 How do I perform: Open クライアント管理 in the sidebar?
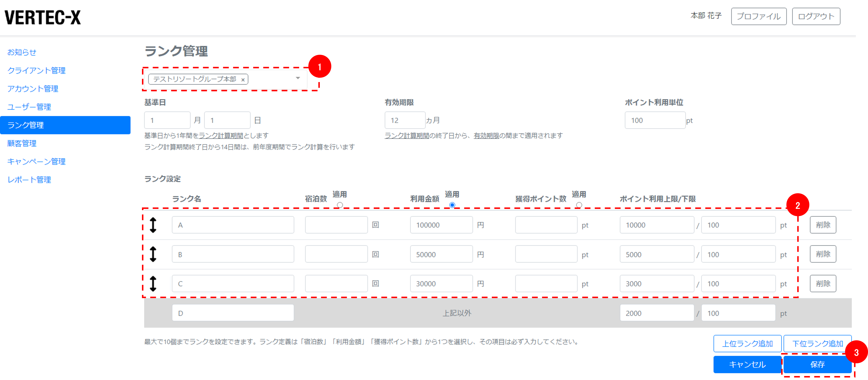[36, 70]
